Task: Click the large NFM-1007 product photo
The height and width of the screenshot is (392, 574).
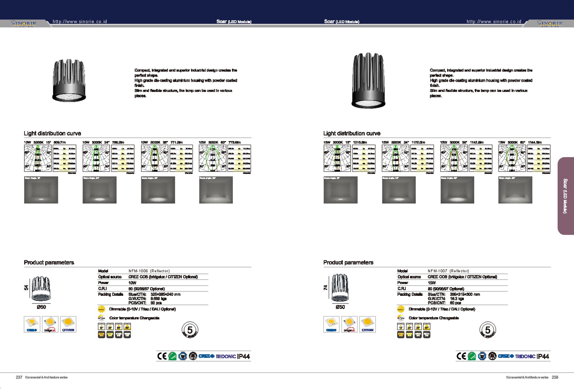Action: pos(368,80)
